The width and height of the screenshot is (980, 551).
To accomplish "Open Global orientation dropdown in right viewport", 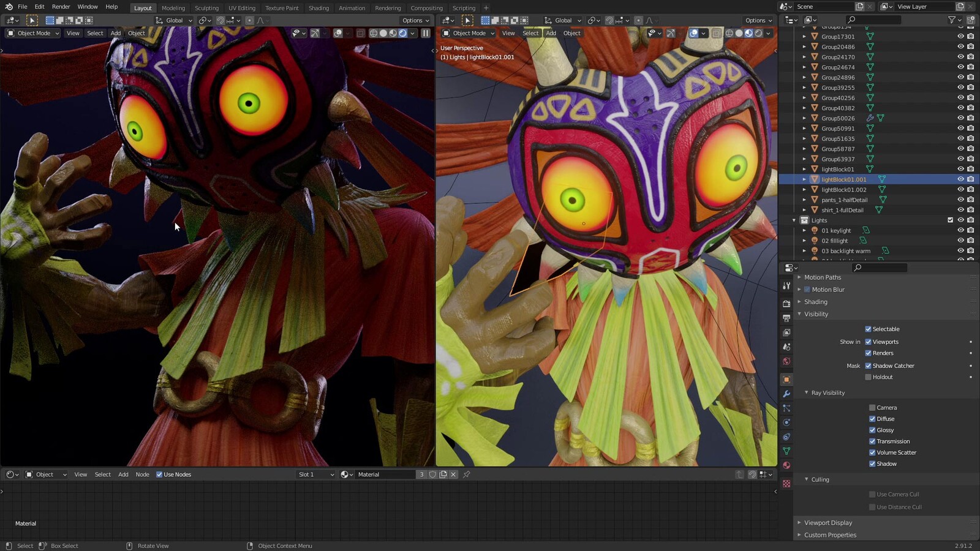I will (563, 20).
